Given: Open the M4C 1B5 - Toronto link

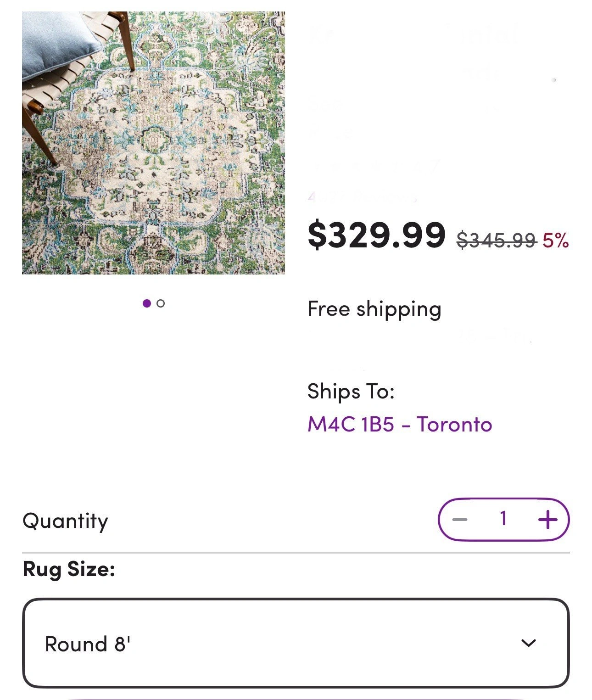Looking at the screenshot, I should (400, 425).
